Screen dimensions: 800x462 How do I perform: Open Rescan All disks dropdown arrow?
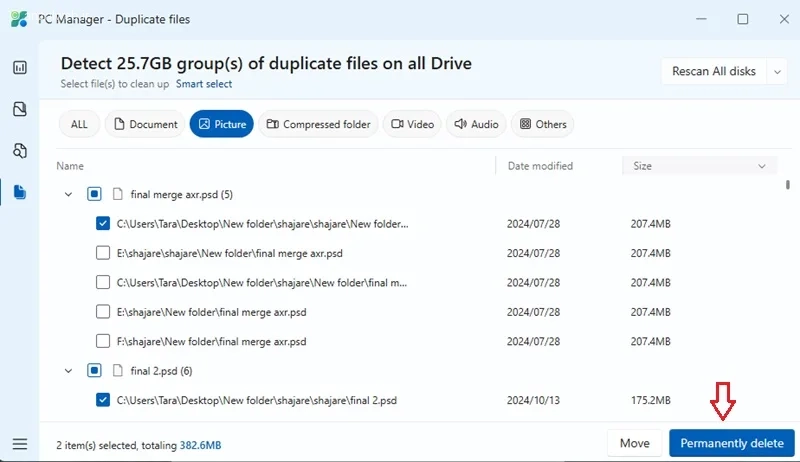[x=777, y=71]
